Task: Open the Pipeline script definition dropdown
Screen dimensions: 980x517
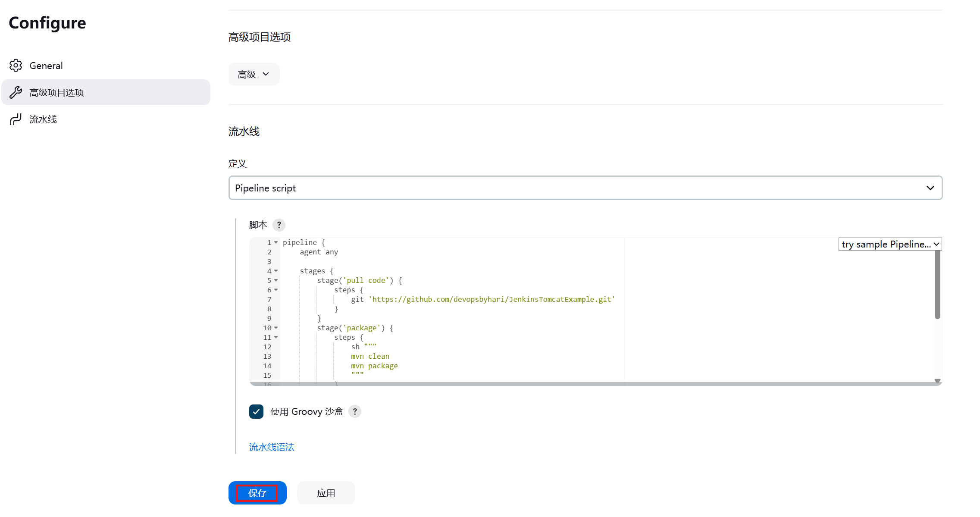Action: (585, 188)
